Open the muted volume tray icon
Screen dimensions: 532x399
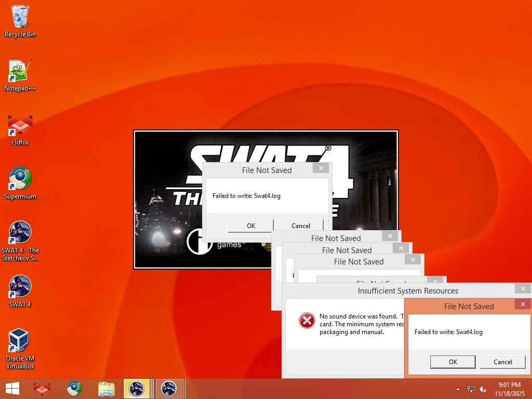click(483, 389)
